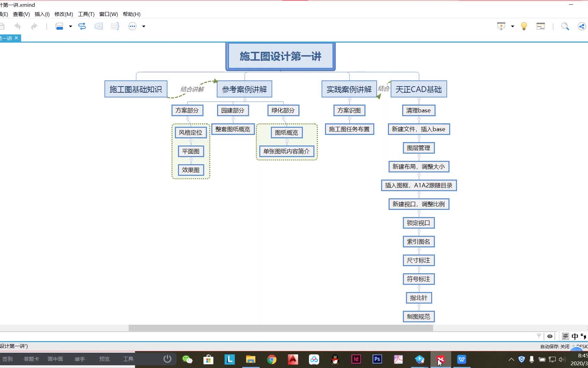Click the circular more-options ellipsis icon
The image size is (588, 368).
click(x=132, y=26)
